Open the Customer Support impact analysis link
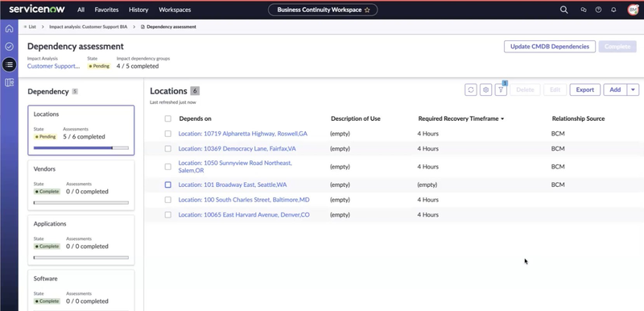The width and height of the screenshot is (644, 311). (x=53, y=66)
